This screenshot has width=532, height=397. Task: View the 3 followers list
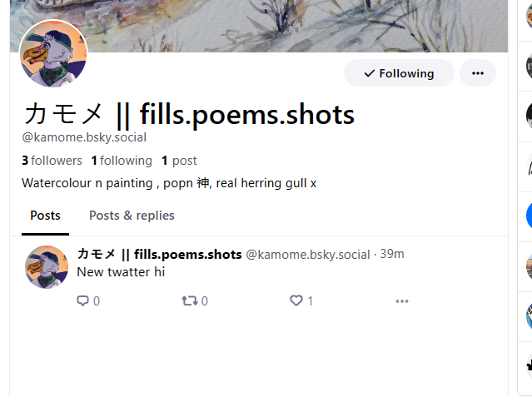(x=52, y=161)
